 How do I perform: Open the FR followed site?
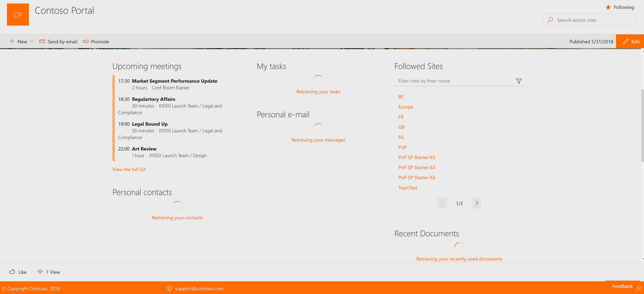(401, 117)
